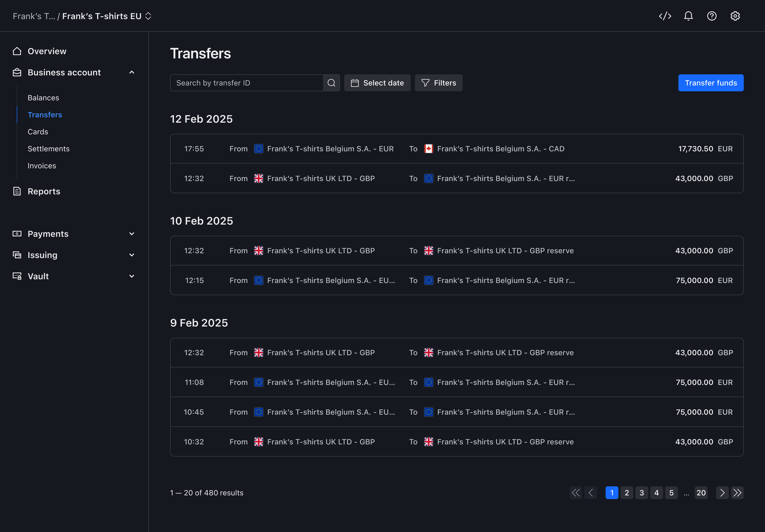765x532 pixels.
Task: Open the Filters dropdown
Action: (439, 83)
